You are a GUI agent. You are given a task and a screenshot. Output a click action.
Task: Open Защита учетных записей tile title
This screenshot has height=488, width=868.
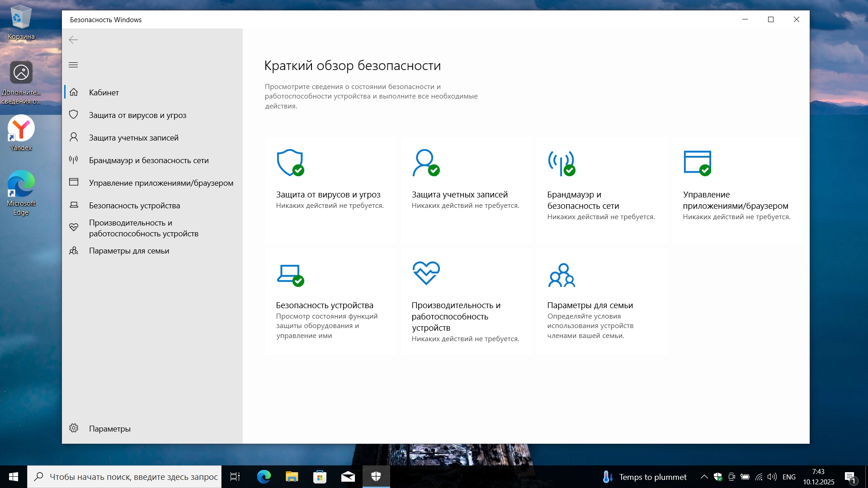coord(459,194)
